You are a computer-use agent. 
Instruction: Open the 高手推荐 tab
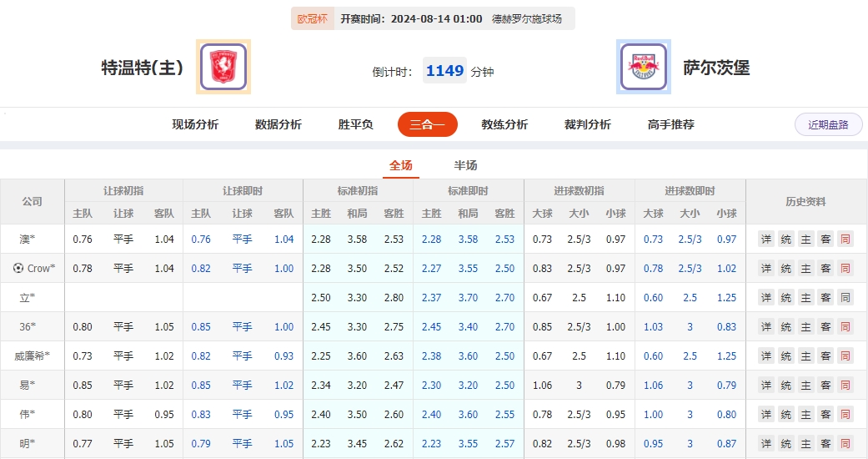670,124
